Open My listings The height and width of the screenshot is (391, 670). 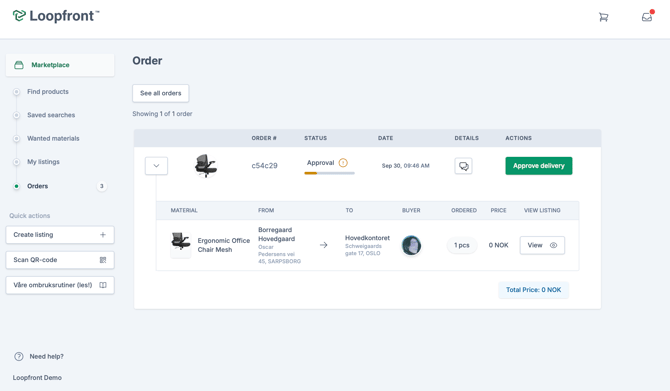(x=43, y=162)
